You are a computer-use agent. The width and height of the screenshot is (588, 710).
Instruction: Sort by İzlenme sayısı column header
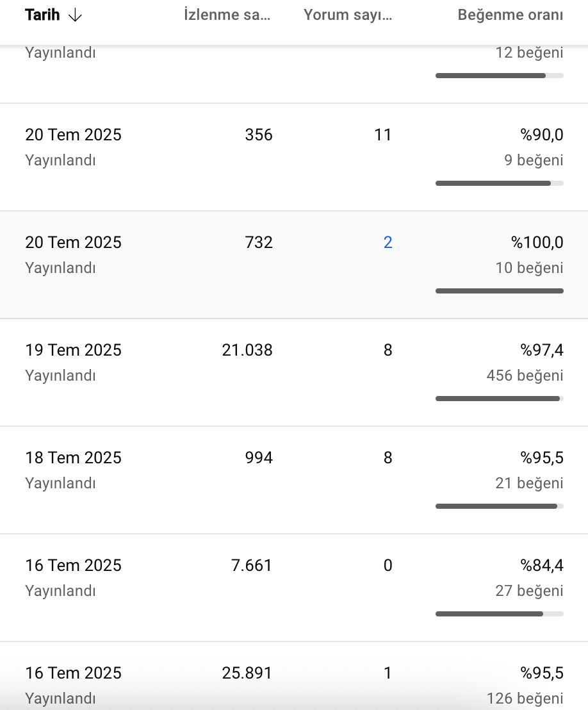pos(227,15)
